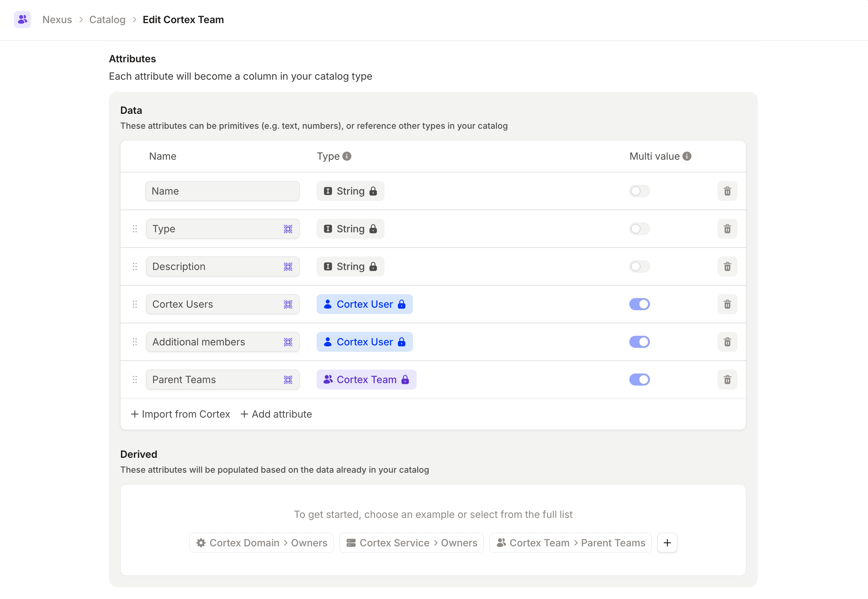Image resolution: width=868 pixels, height=599 pixels.
Task: Toggle multi value for Name attribute
Action: pos(639,191)
